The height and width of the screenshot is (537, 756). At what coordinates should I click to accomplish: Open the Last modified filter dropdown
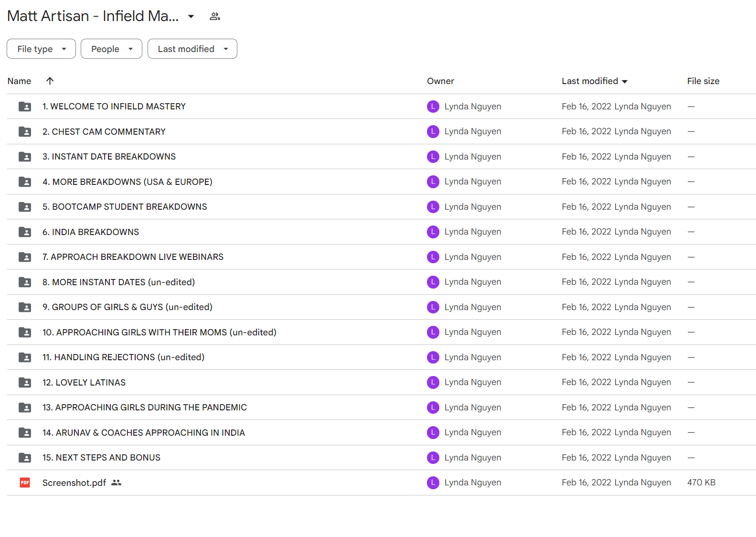click(x=192, y=49)
